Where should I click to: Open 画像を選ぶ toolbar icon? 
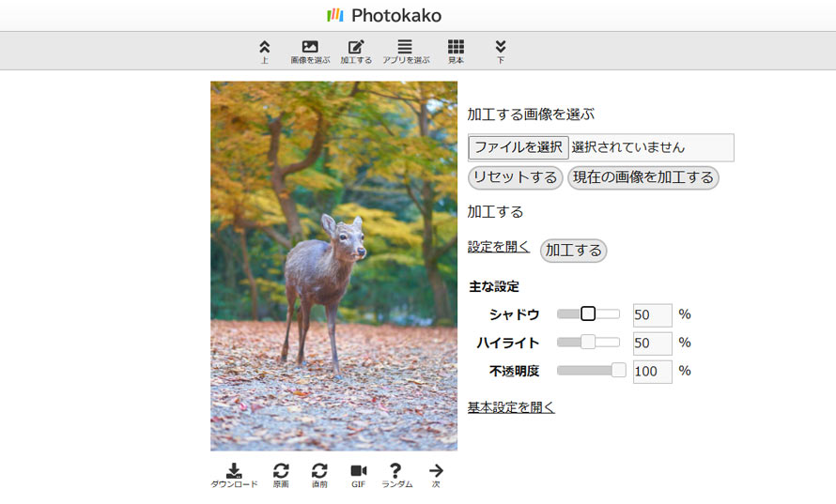(x=310, y=52)
